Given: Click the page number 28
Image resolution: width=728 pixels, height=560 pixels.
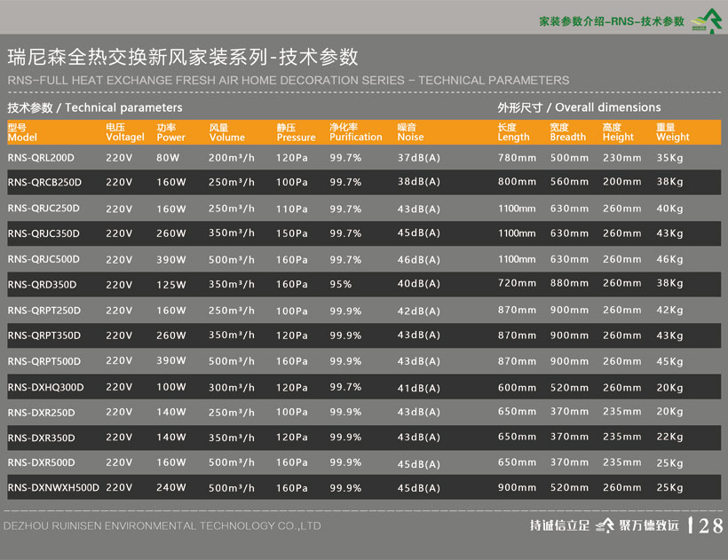Looking at the screenshot, I should click(x=710, y=525).
